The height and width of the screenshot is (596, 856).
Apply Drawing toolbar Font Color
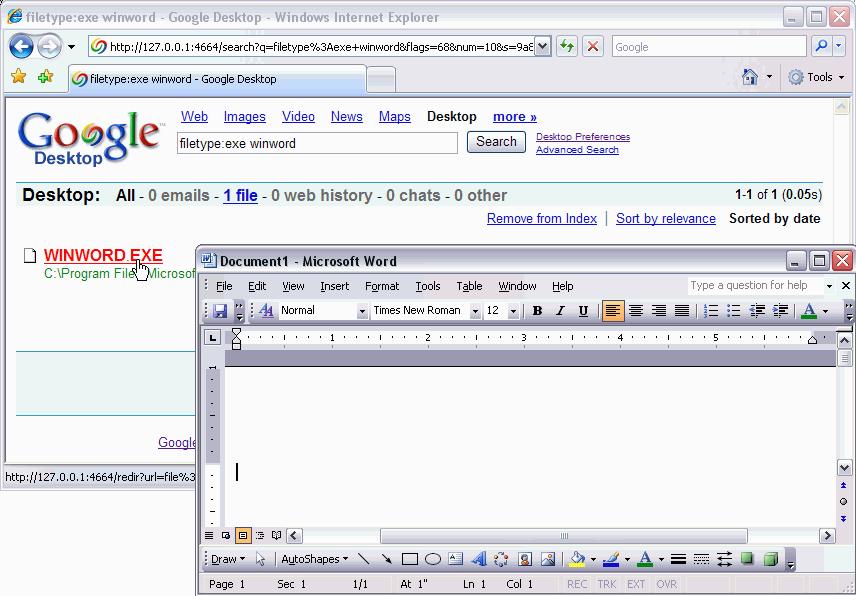tap(645, 559)
